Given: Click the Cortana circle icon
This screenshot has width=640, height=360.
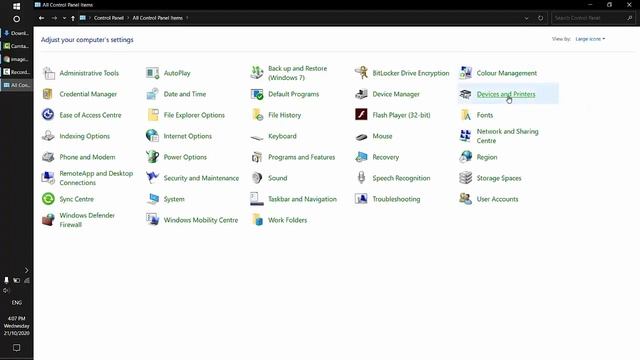Looking at the screenshot, I should [x=16, y=19].
